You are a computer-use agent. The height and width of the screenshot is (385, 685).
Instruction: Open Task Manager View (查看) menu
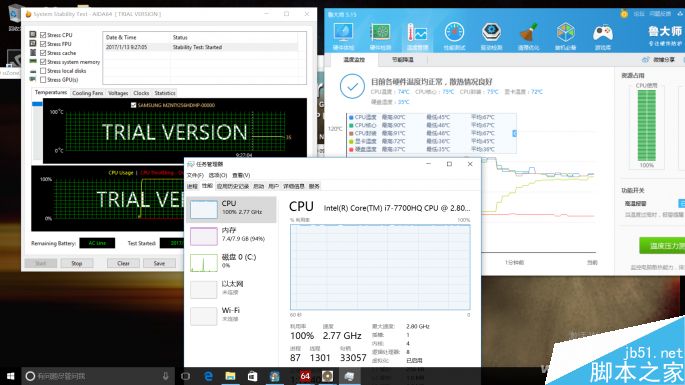[241, 175]
